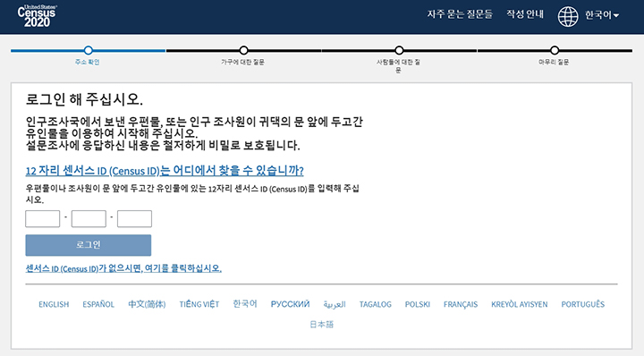The width and height of the screenshot is (644, 356).
Task: Select the 마무리 질문 step marker
Action: pos(555,50)
